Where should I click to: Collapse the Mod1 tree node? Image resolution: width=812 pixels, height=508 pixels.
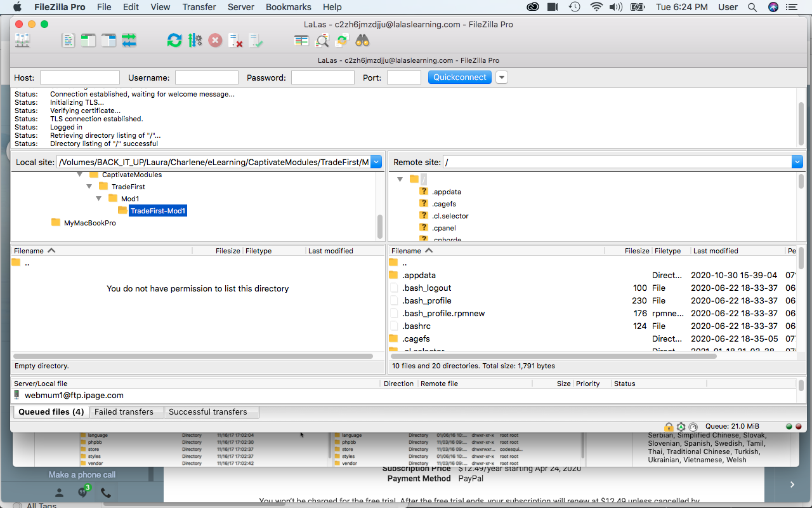tap(99, 199)
